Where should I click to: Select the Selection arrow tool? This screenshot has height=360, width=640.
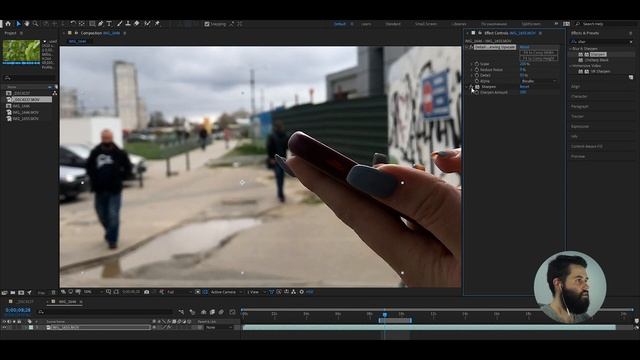click(x=18, y=24)
